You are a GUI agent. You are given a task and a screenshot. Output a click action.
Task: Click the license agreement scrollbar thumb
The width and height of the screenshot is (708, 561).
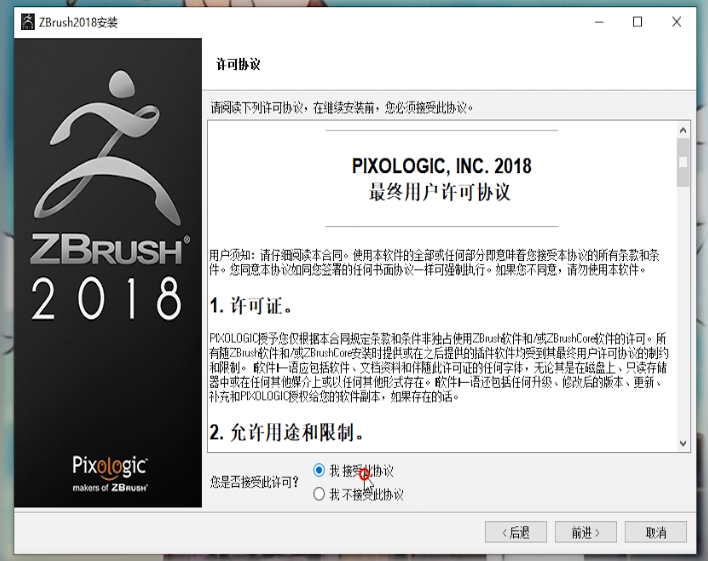coord(683,163)
